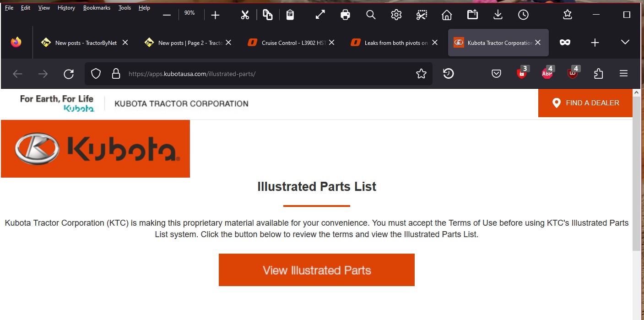Open Find with magnifier icon

tap(371, 15)
